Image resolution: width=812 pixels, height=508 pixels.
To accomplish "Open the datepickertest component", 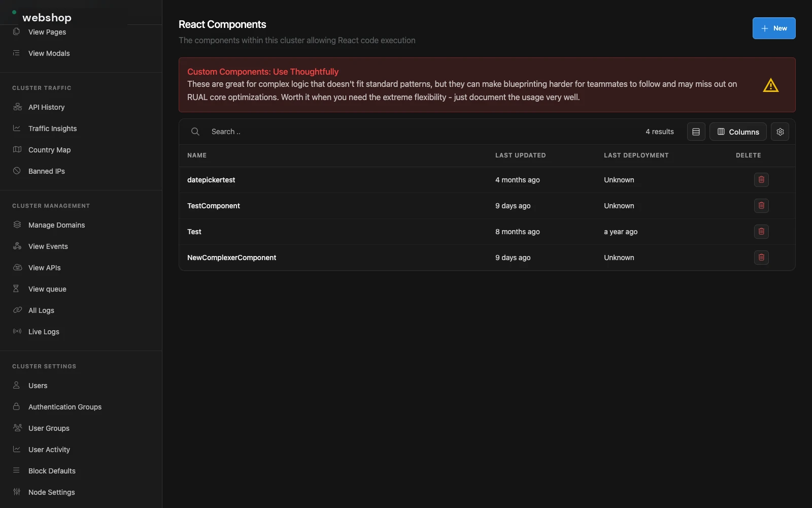I will point(211,180).
